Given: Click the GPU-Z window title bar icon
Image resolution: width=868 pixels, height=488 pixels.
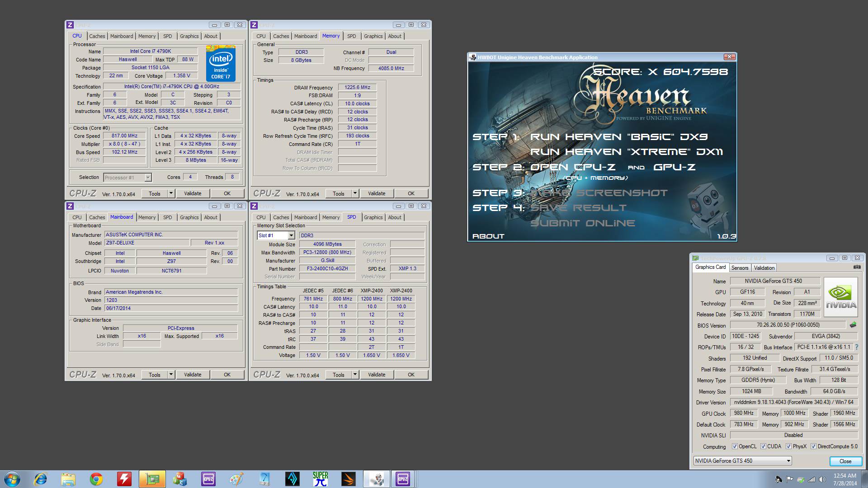Looking at the screenshot, I should click(695, 258).
